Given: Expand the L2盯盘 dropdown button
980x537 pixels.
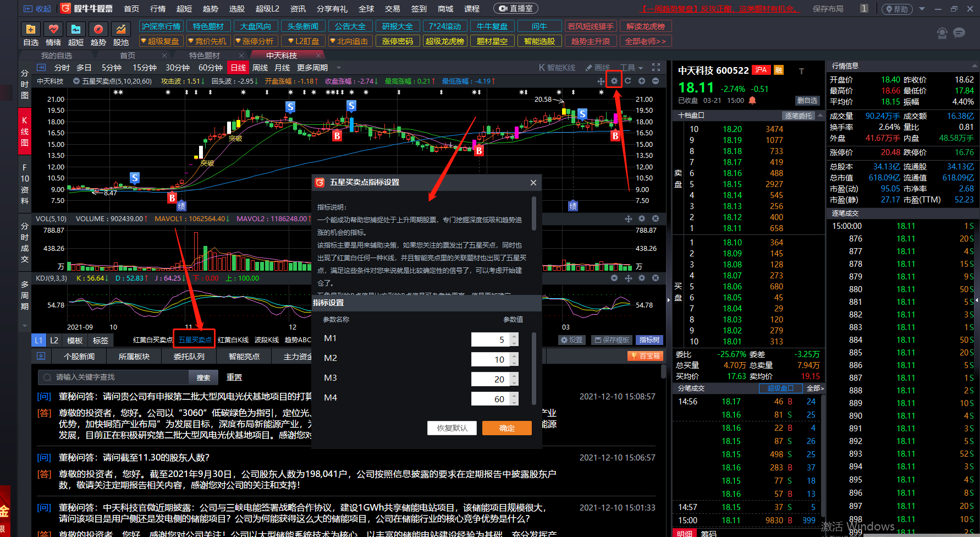Looking at the screenshot, I should [x=302, y=41].
